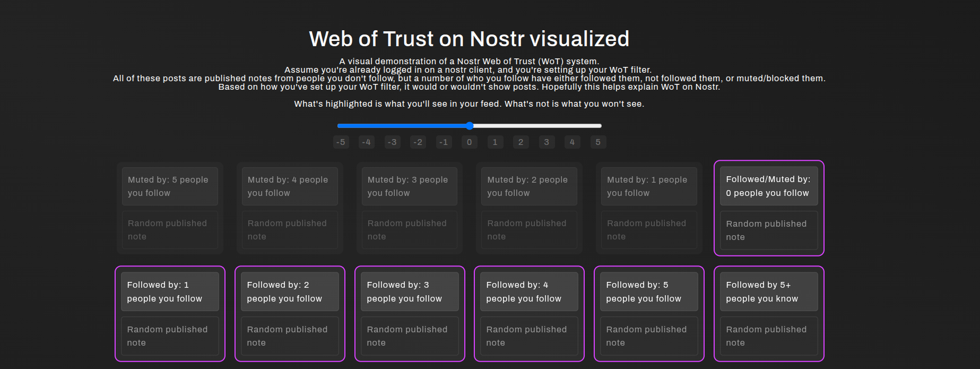Click the 5 slider tick label
Image resolution: width=980 pixels, height=369 pixels.
pyautogui.click(x=598, y=142)
